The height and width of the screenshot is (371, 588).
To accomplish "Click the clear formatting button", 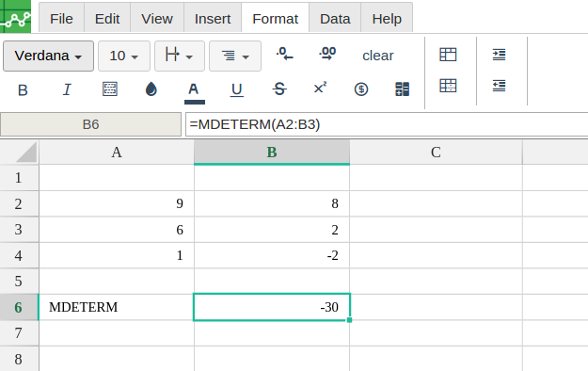I will point(378,56).
